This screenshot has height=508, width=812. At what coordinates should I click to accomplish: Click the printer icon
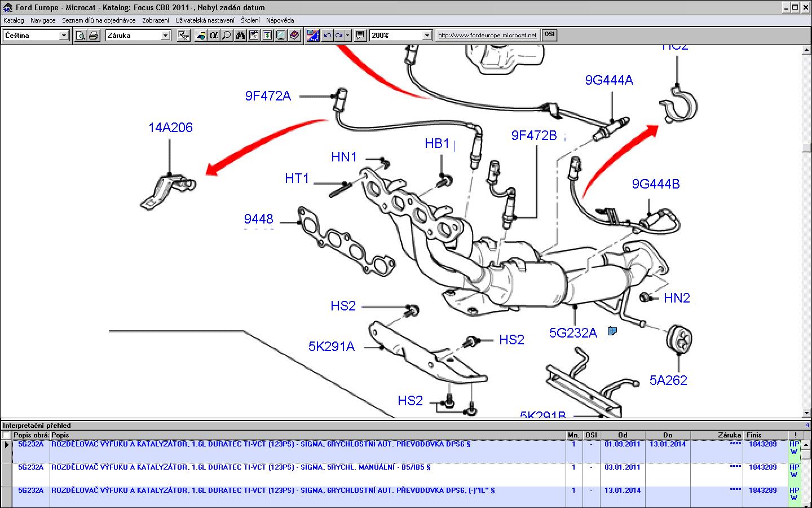[94, 36]
